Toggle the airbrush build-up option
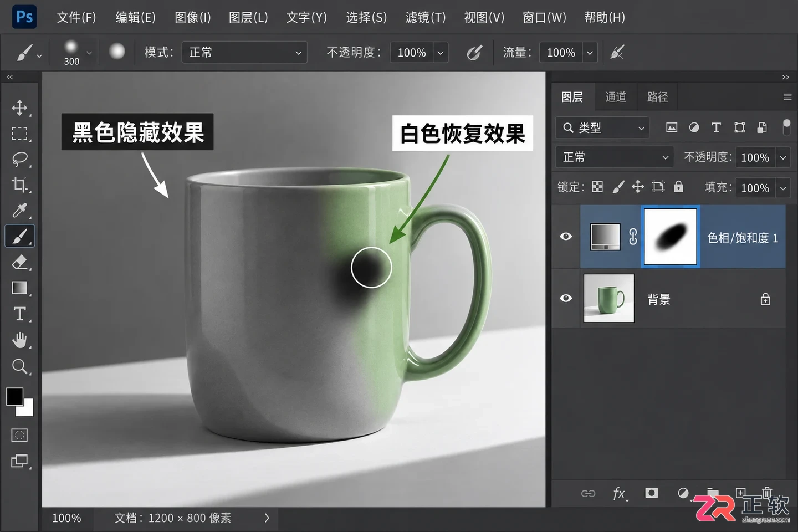The height and width of the screenshot is (532, 798). pyautogui.click(x=617, y=53)
